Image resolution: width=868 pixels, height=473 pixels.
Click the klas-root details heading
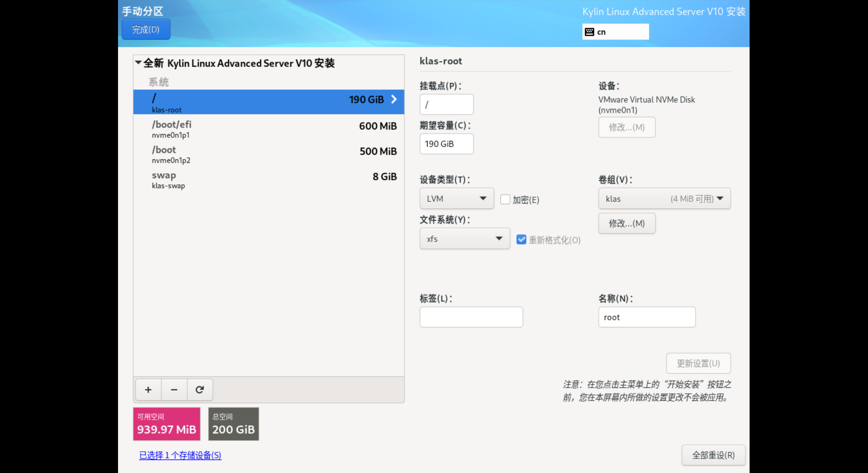pyautogui.click(x=441, y=61)
